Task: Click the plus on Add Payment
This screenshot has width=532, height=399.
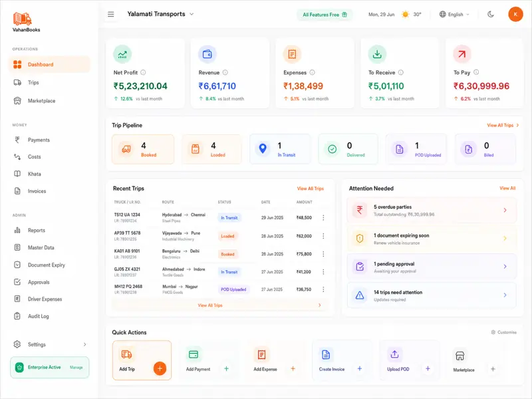Action: pyautogui.click(x=226, y=368)
